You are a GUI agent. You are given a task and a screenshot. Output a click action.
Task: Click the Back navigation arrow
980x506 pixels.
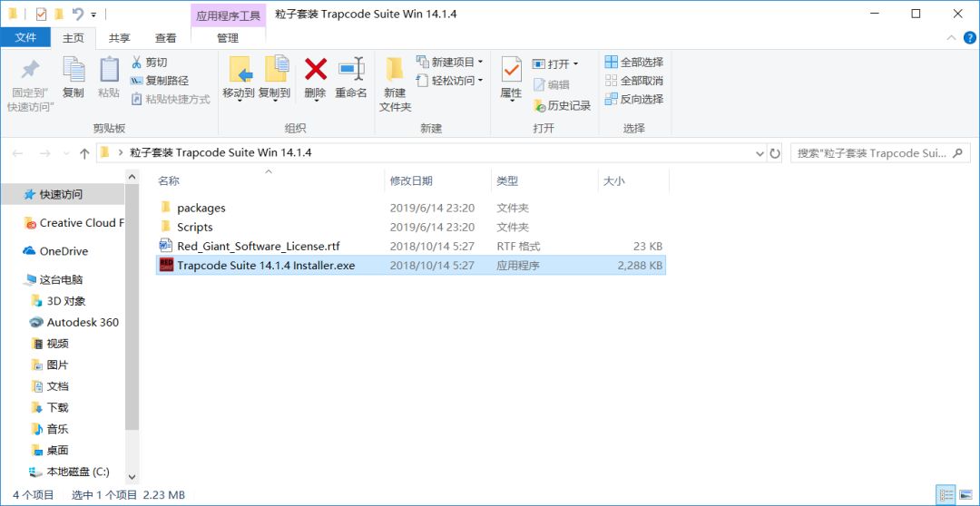[18, 153]
